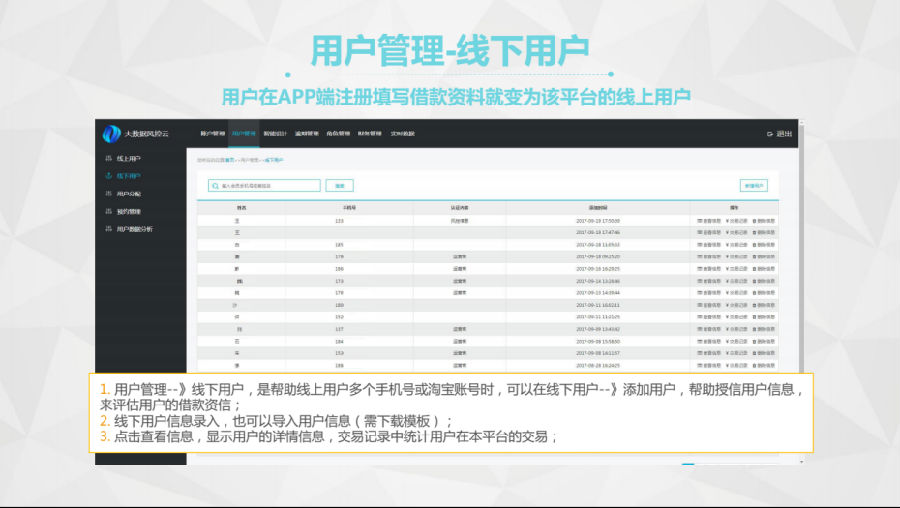The height and width of the screenshot is (508, 900).
Task: Click the 线下用户 sidebar icon
Action: pyautogui.click(x=108, y=176)
